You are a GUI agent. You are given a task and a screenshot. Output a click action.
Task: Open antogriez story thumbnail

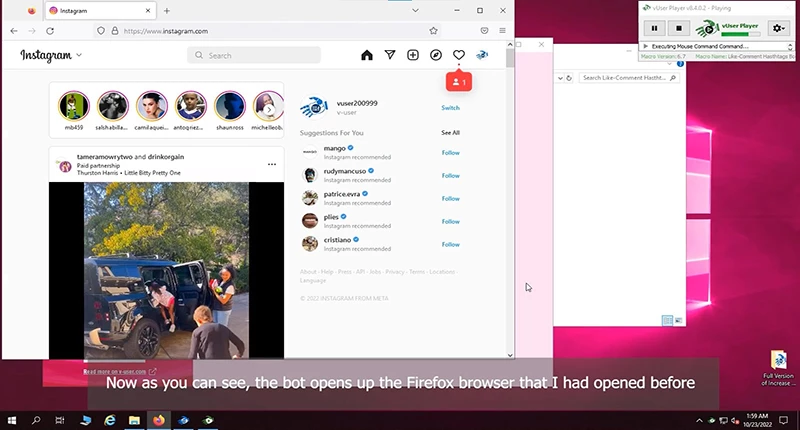click(190, 106)
